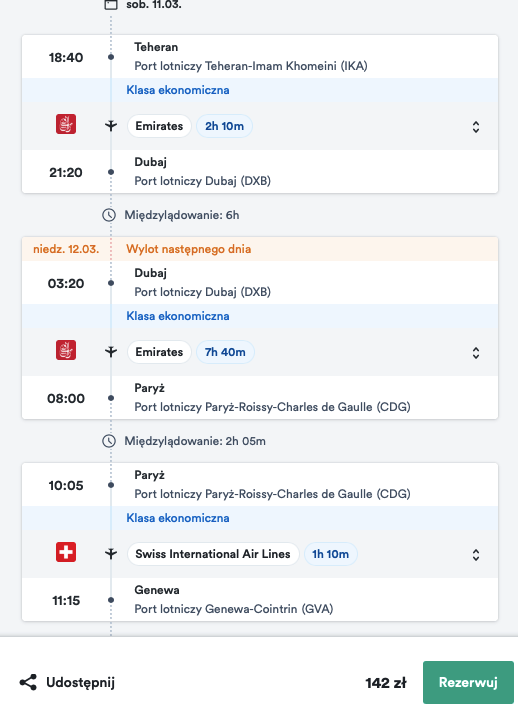The width and height of the screenshot is (518, 709).
Task: Click Klasa ekonomiczna on the Swiss segment
Action: (x=178, y=518)
